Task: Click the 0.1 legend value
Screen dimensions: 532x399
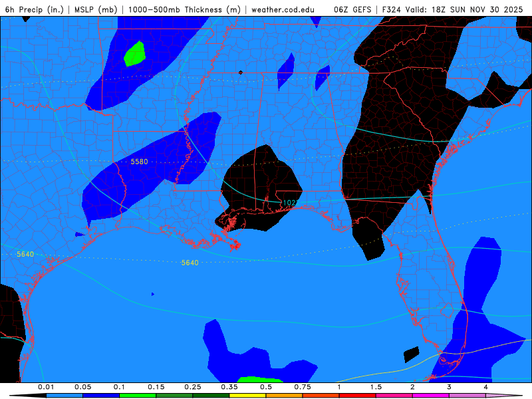Action: [120, 387]
